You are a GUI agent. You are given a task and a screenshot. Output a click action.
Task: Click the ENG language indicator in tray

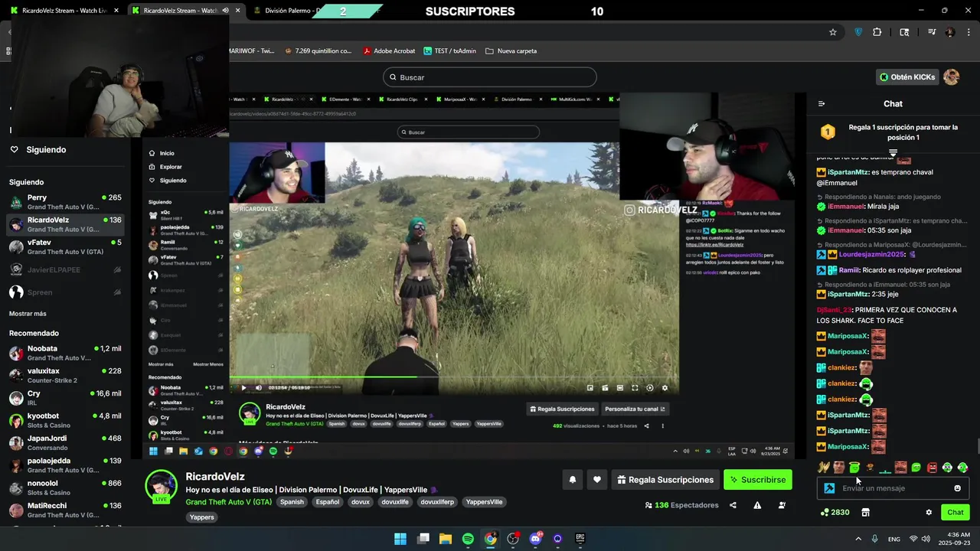[893, 539]
